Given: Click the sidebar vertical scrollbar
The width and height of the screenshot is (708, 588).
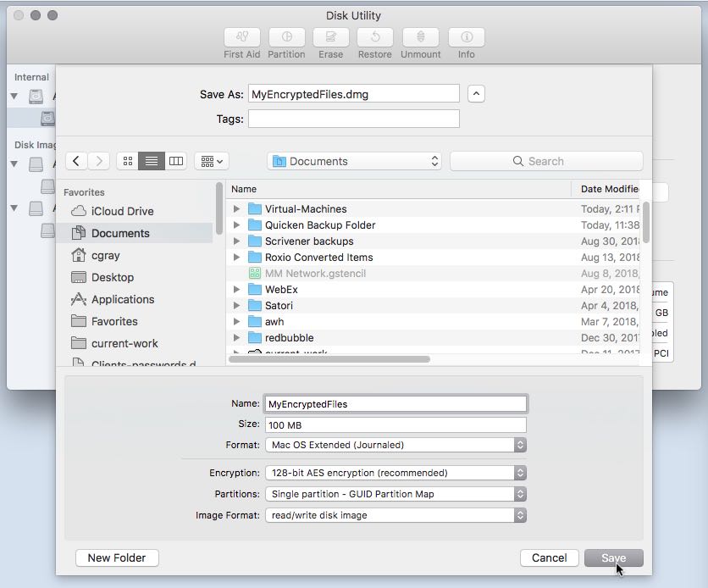Looking at the screenshot, I should tap(219, 208).
